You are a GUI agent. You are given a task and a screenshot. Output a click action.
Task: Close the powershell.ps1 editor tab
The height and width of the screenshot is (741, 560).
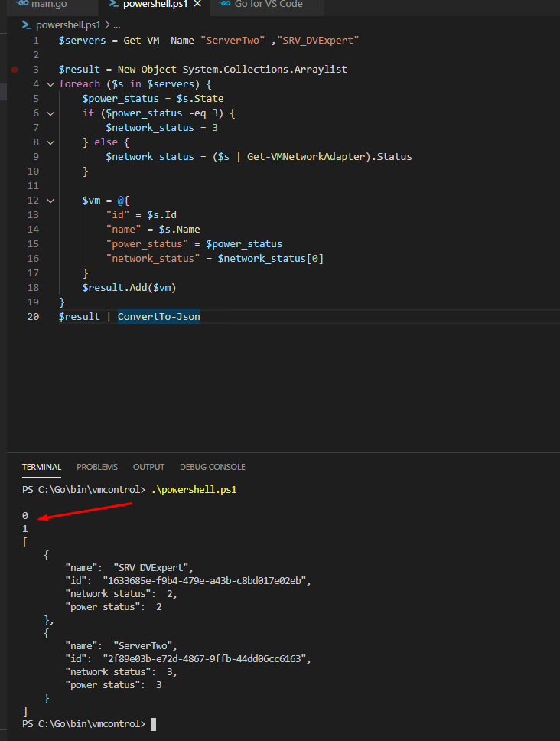[x=197, y=4]
